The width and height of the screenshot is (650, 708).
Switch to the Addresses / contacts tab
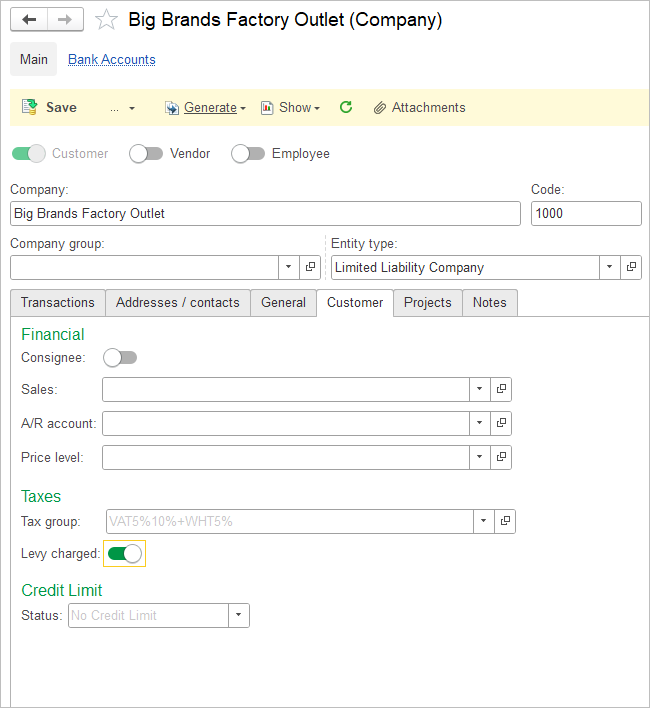(177, 302)
